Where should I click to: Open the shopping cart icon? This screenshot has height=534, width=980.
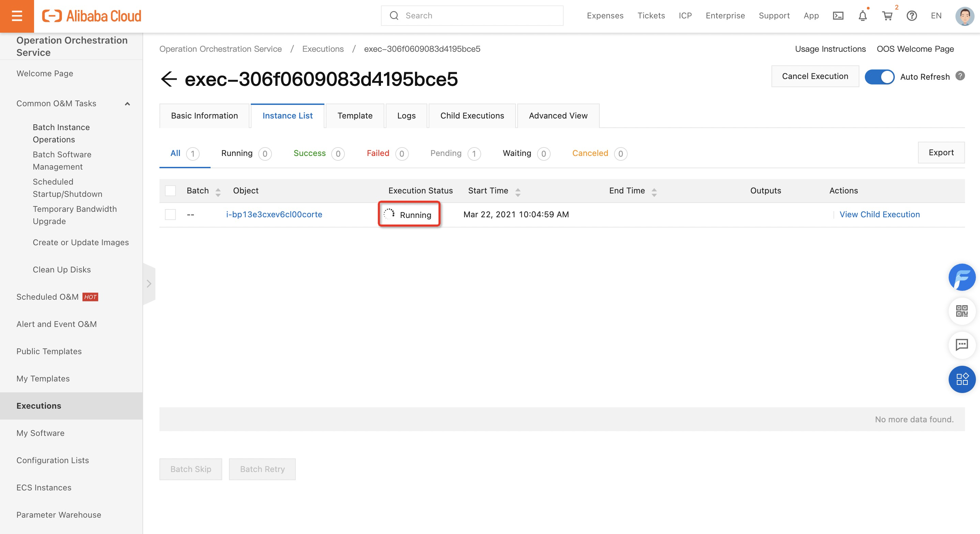point(887,16)
